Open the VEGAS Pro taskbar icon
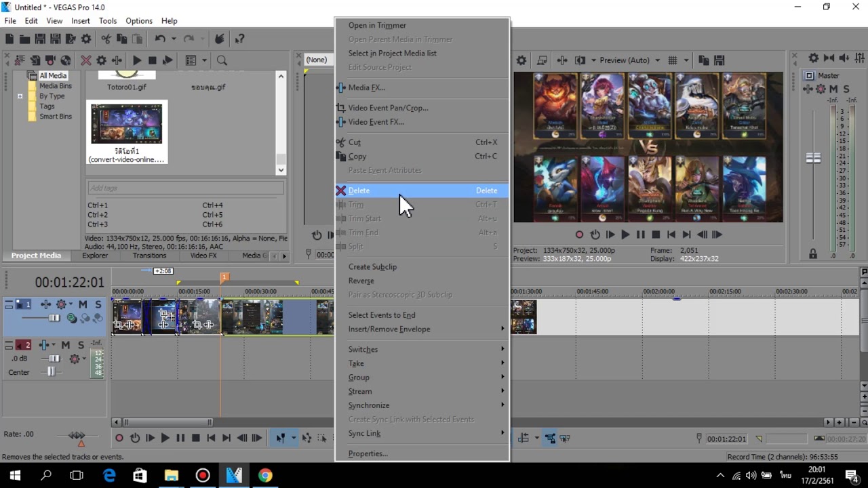The width and height of the screenshot is (868, 488). coord(234,476)
